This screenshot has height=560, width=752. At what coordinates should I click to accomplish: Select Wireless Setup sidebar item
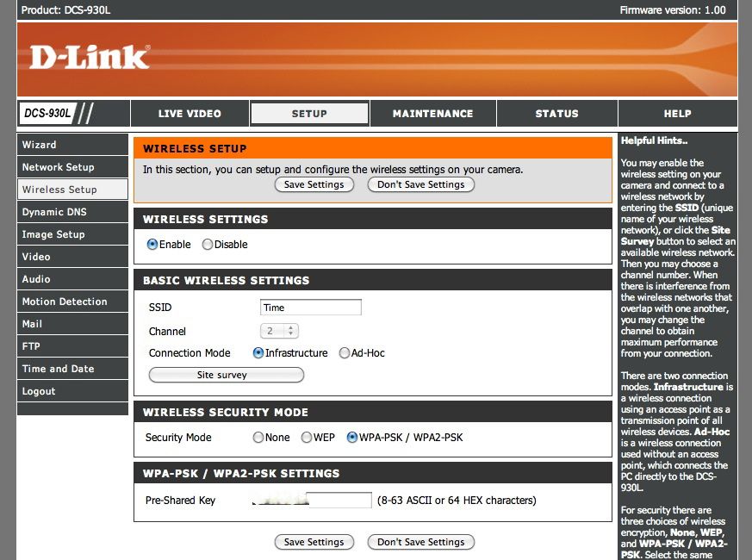click(x=72, y=190)
